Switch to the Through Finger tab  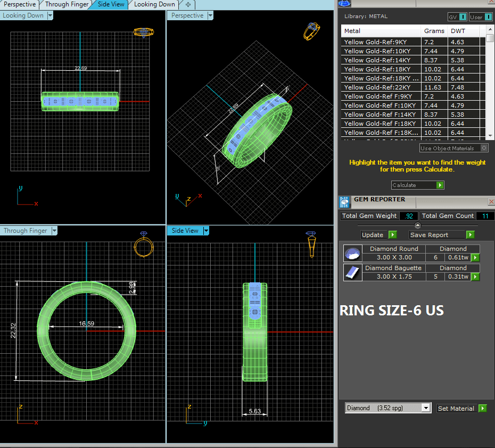point(67,4)
